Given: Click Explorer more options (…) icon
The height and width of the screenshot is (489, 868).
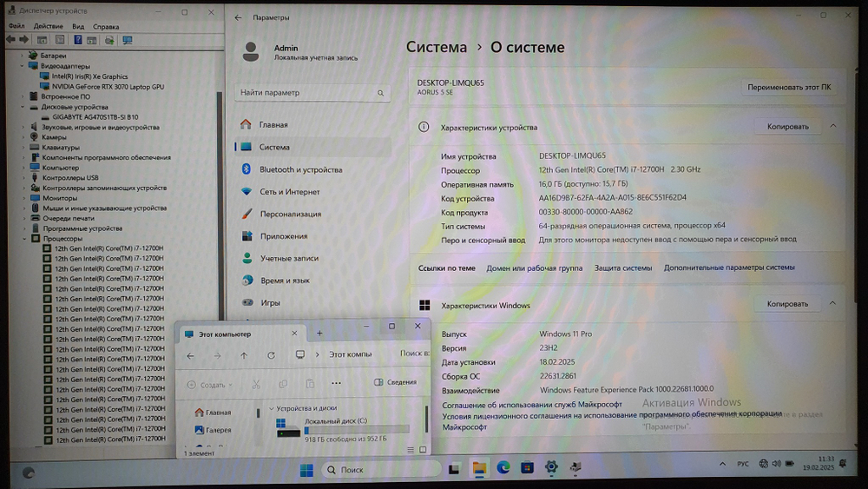Looking at the screenshot, I should tap(336, 383).
